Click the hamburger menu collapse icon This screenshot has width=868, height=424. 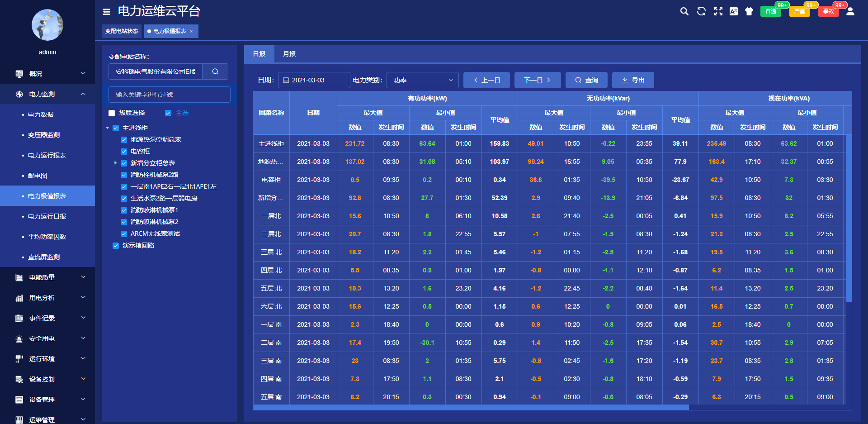[107, 12]
